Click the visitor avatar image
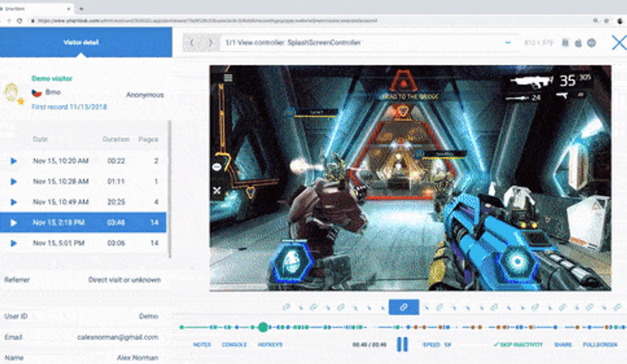Viewport: 627px width, 364px height. click(x=11, y=92)
